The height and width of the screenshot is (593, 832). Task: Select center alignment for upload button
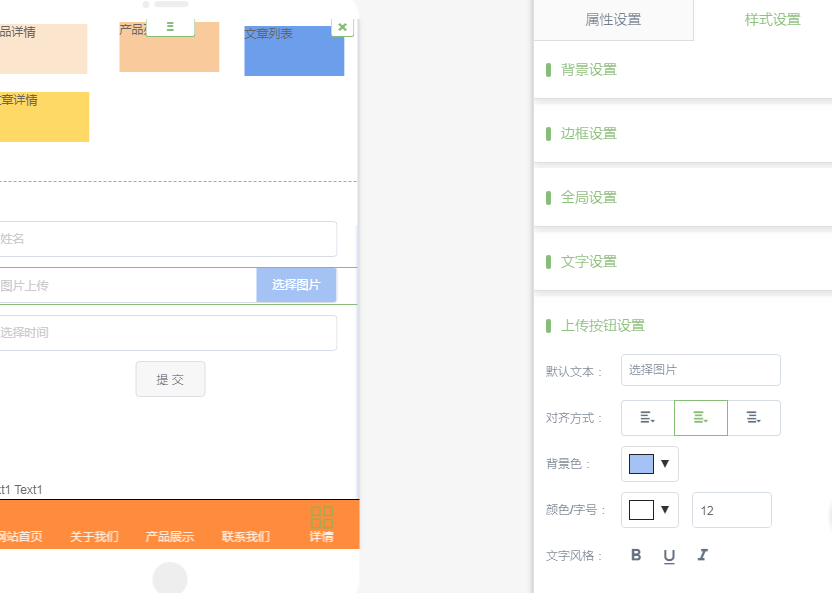click(700, 418)
